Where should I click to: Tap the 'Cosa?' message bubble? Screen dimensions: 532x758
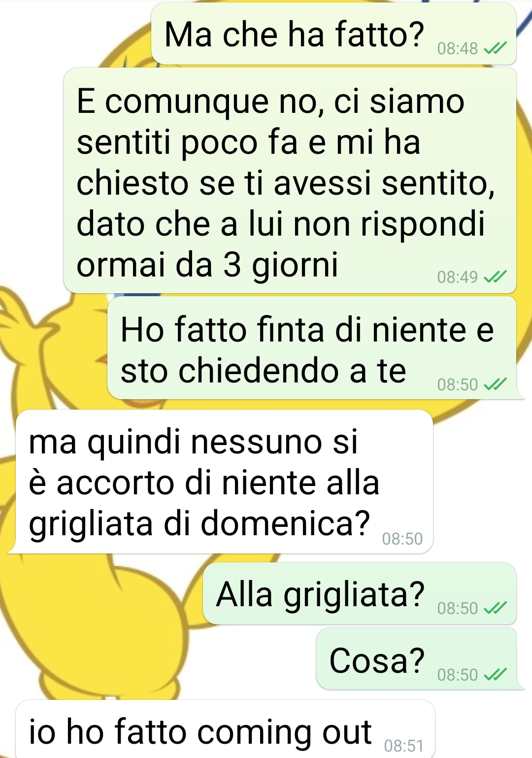pyautogui.click(x=416, y=658)
